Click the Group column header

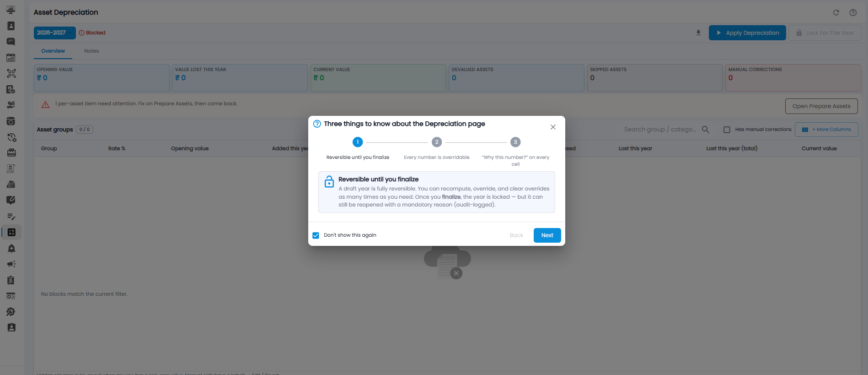[49, 148]
